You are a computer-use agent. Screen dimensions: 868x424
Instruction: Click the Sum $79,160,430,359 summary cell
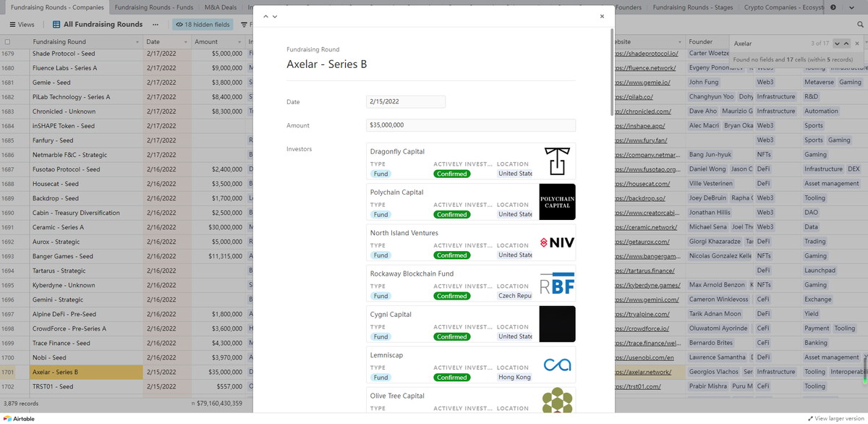tap(218, 403)
